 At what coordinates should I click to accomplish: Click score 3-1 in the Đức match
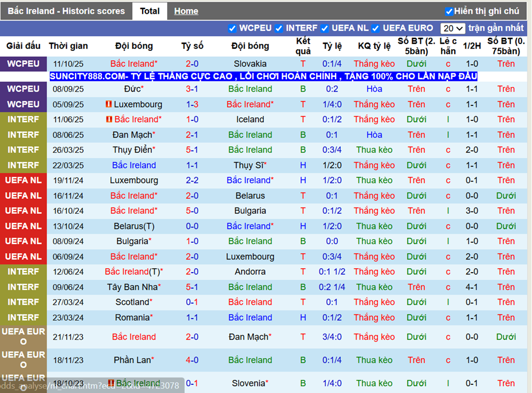(x=192, y=89)
